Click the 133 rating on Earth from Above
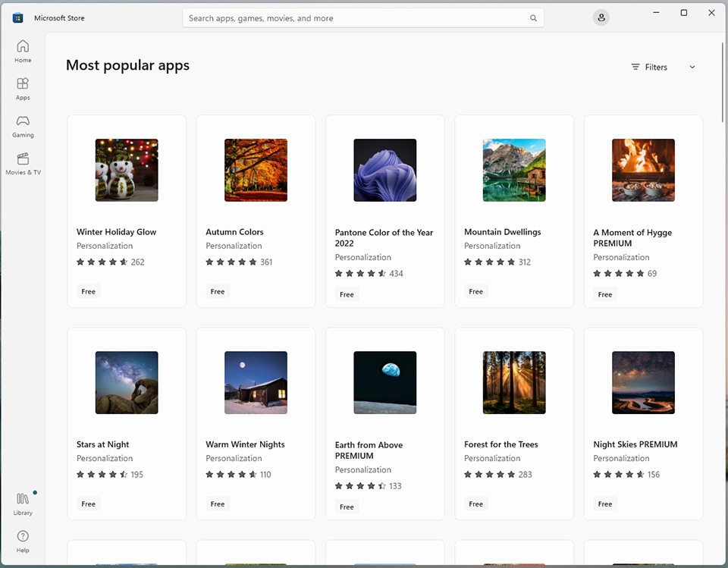 (395, 486)
